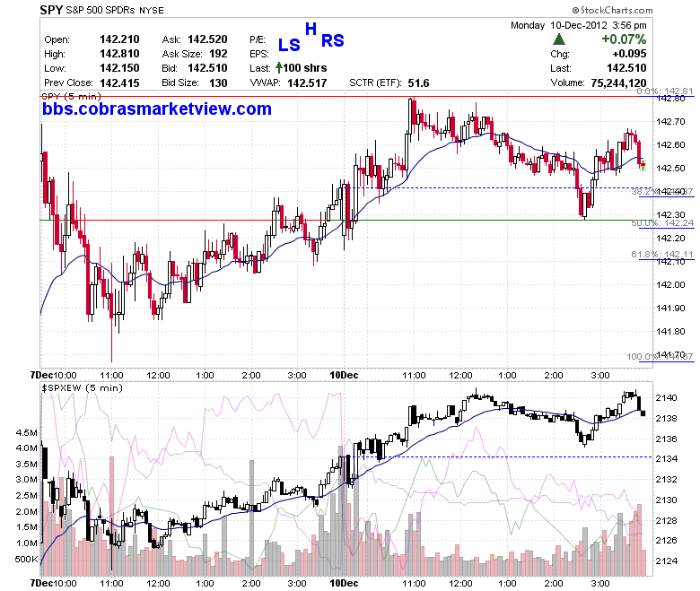Click the 61.8% Fibonacci level label
Image resolution: width=700 pixels, height=591 pixels.
click(x=662, y=254)
